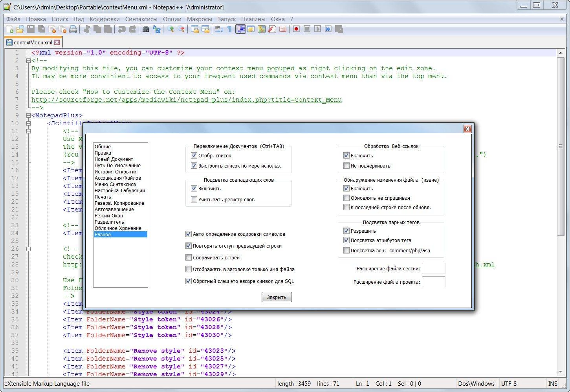The height and width of the screenshot is (392, 570).
Task: Close the contextMenu.xml tab via its X
Action: tap(57, 42)
